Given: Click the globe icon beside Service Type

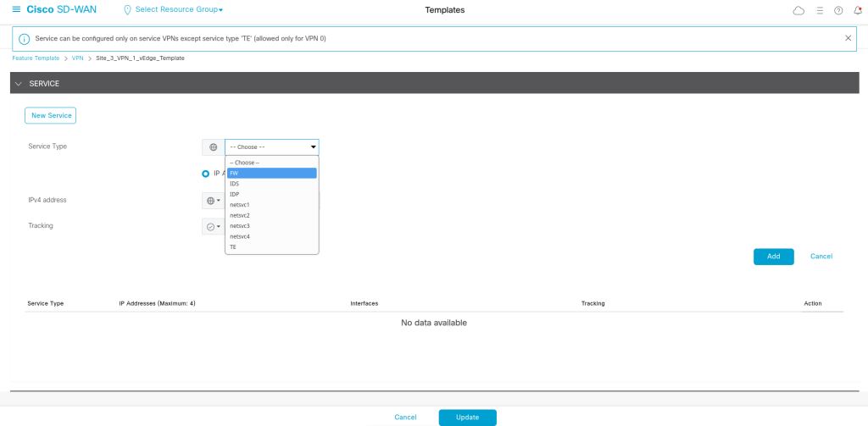Looking at the screenshot, I should point(213,147).
